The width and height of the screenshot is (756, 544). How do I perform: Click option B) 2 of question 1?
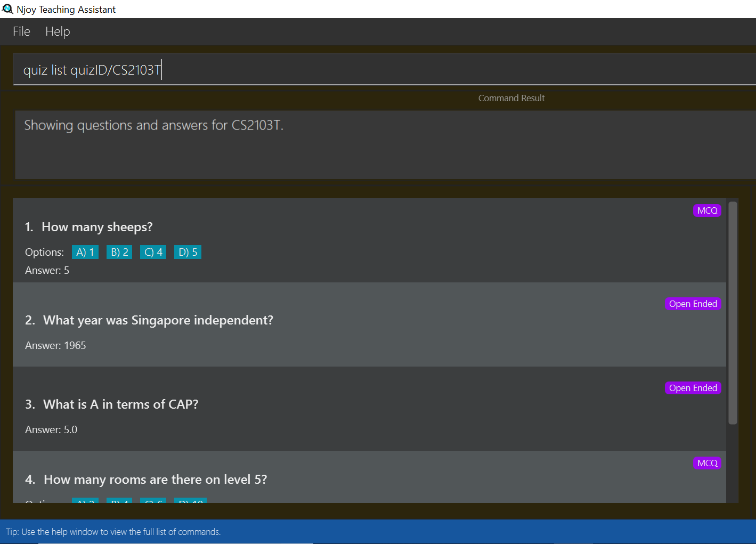[119, 252]
